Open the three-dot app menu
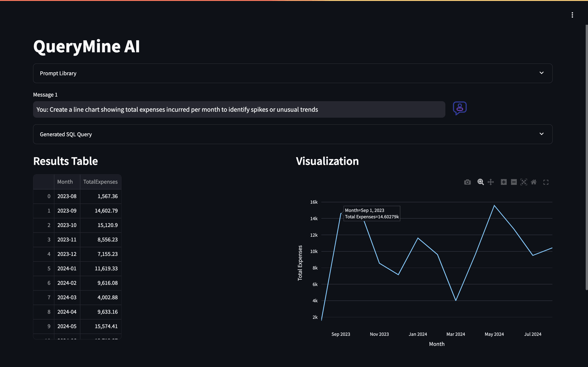The image size is (588, 367). pyautogui.click(x=572, y=15)
